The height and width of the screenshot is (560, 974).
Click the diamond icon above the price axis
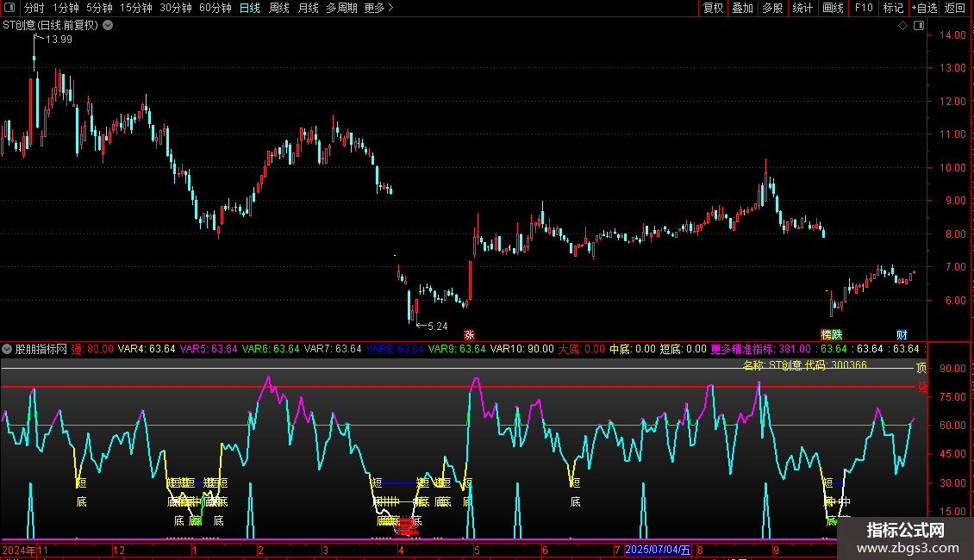tap(902, 26)
